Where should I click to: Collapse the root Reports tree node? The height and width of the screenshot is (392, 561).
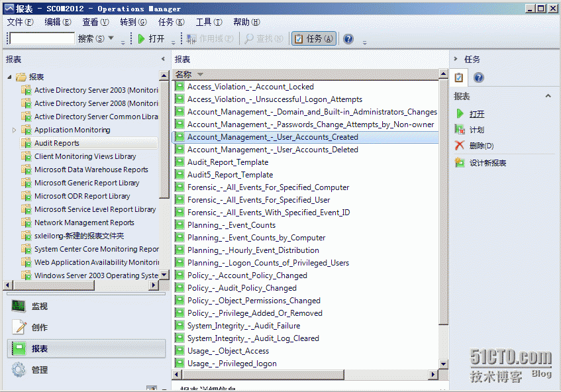[x=10, y=77]
